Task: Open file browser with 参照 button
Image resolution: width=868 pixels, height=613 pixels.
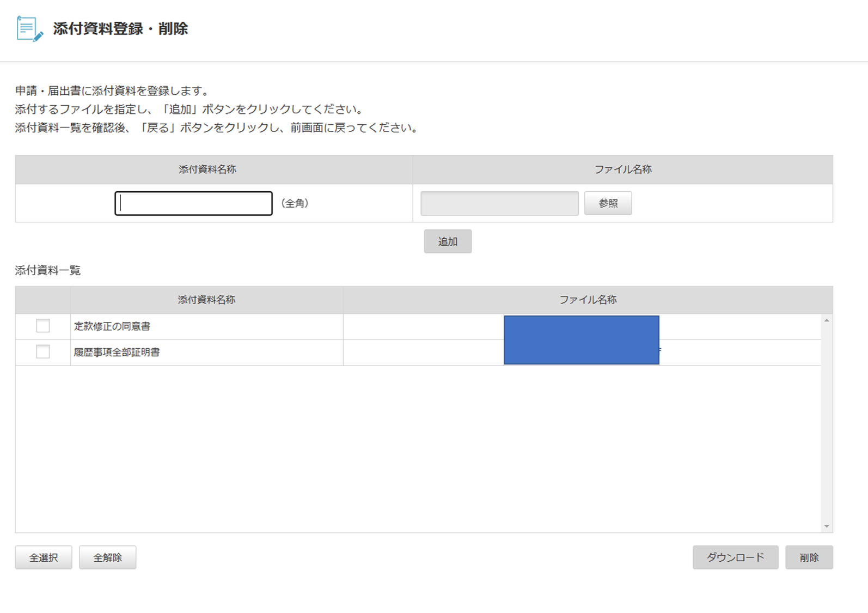Action: click(x=608, y=203)
